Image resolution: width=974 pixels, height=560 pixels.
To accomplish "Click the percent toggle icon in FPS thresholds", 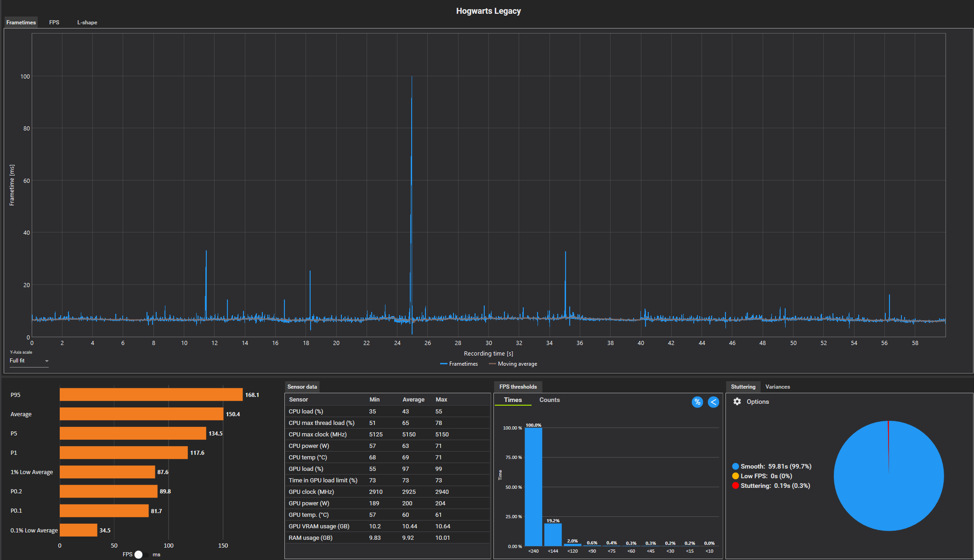I will [697, 402].
